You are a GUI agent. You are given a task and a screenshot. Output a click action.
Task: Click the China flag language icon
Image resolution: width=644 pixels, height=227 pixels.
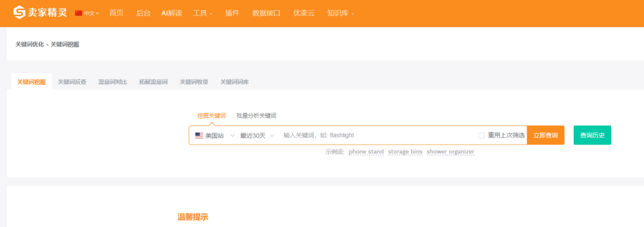(x=79, y=13)
